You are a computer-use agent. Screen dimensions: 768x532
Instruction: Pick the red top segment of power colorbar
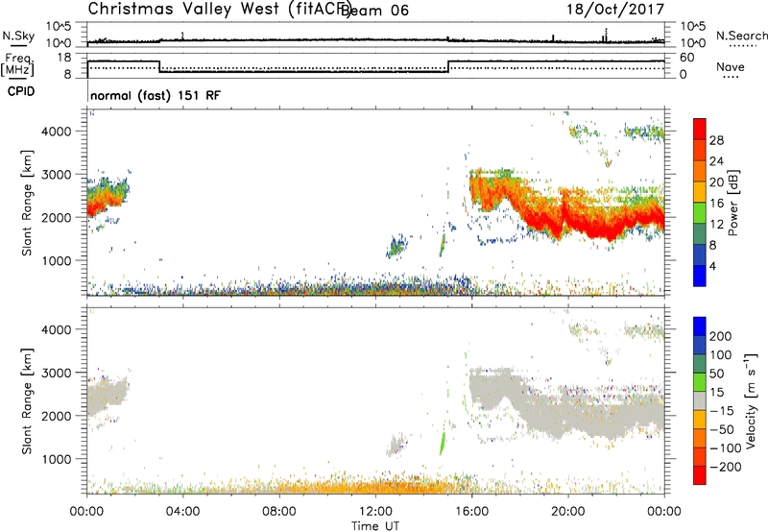tap(700, 129)
